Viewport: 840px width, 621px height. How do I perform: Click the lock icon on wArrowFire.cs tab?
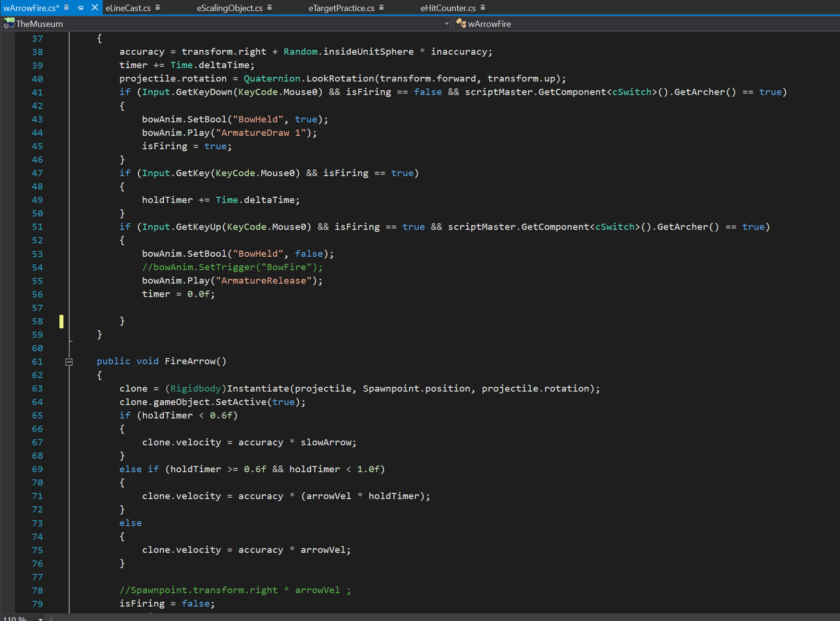[66, 7]
